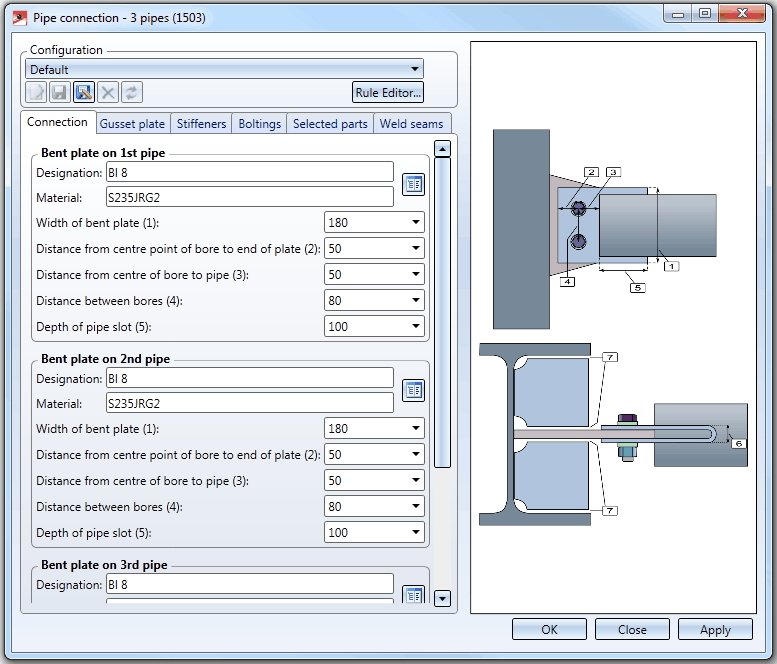Viewport: 777px width, 664px height.
Task: Click the refresh configuration arrows icon
Action: click(x=132, y=93)
